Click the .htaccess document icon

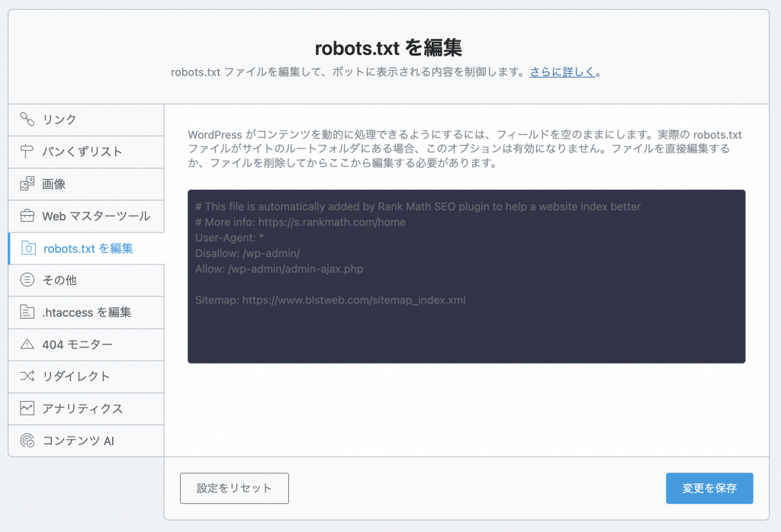coord(27,312)
